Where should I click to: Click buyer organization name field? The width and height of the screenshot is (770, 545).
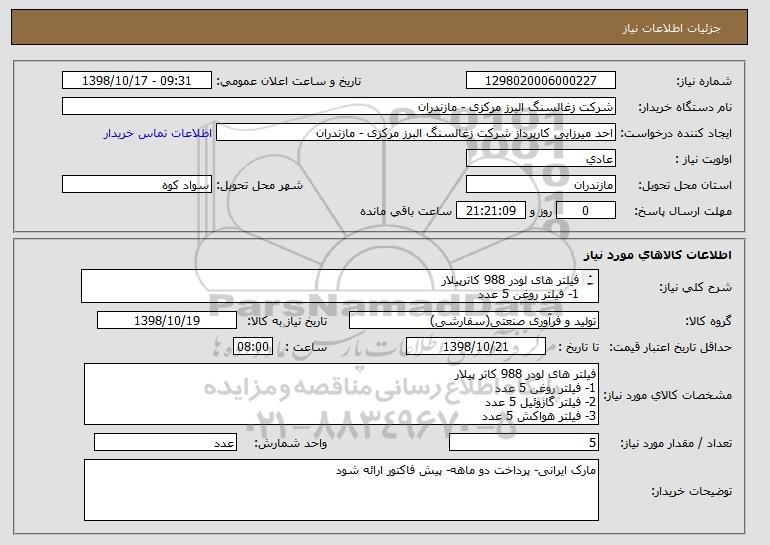[x=339, y=107]
